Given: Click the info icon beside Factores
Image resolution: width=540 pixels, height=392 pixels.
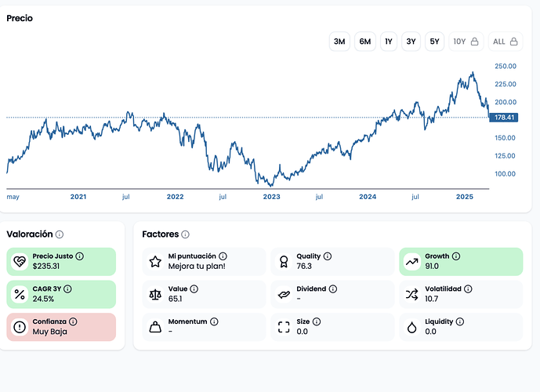Looking at the screenshot, I should click(184, 234).
